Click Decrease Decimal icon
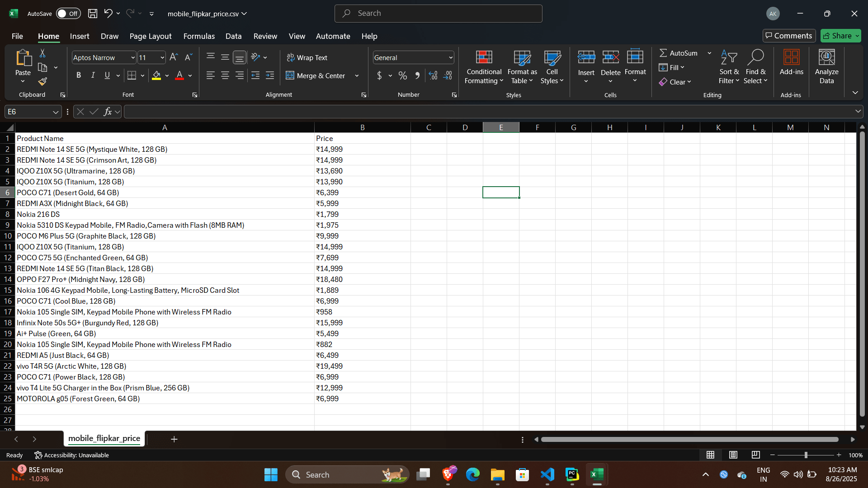Viewport: 868px width, 488px height. pyautogui.click(x=448, y=75)
